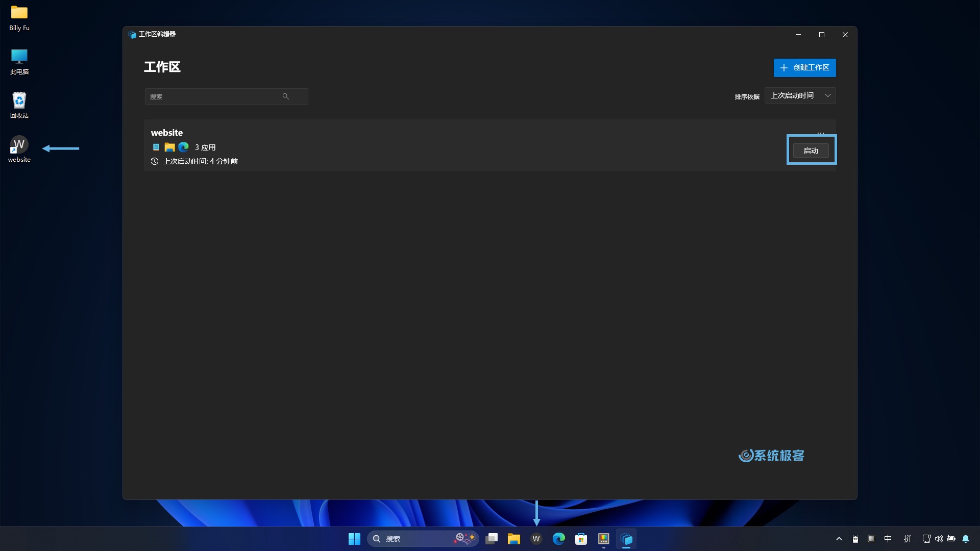Click the PowerToys icon in the taskbar
Screen dimensions: 980x551
604,539
